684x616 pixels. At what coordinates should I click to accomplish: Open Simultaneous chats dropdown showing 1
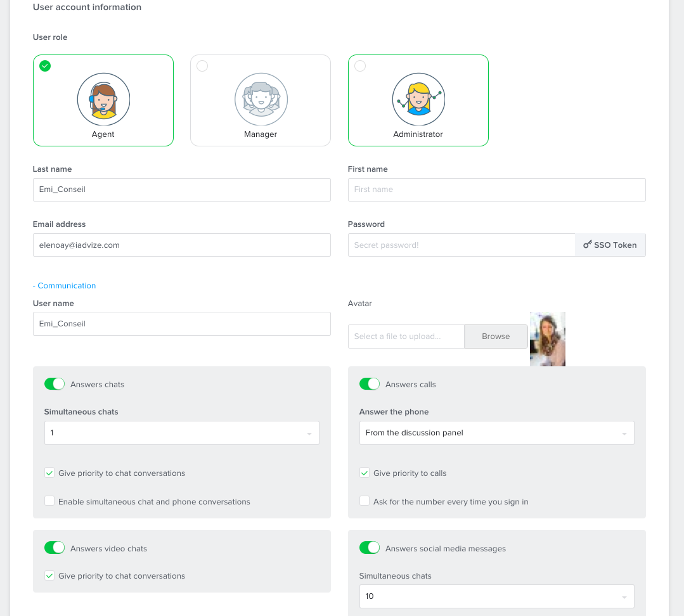coord(182,433)
